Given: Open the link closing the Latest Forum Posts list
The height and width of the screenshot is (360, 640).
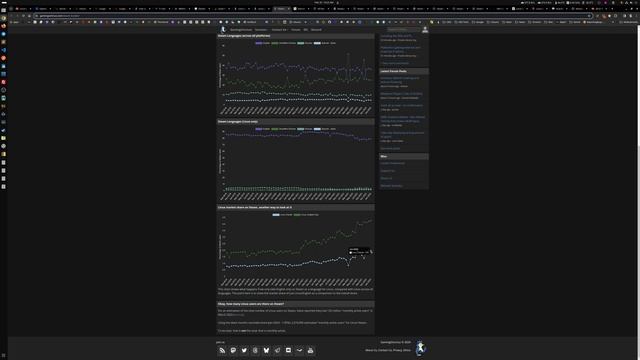Looking at the screenshot, I should [390, 149].
